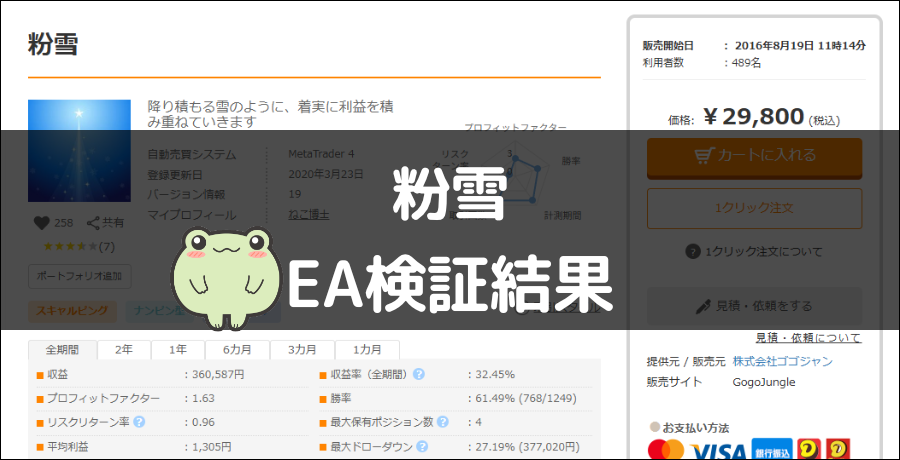
Task: Click help icon next to リスクリターン率
Action: pyautogui.click(x=139, y=422)
